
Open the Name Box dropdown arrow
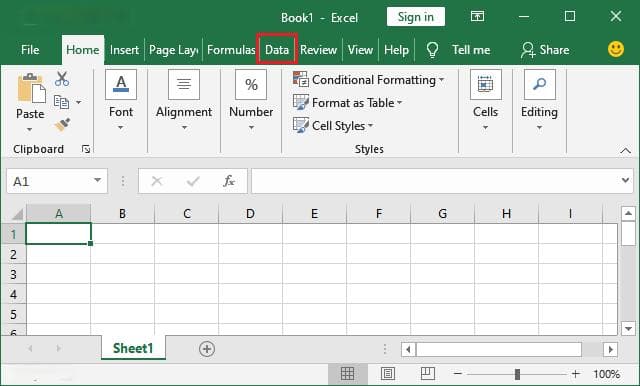tap(98, 180)
